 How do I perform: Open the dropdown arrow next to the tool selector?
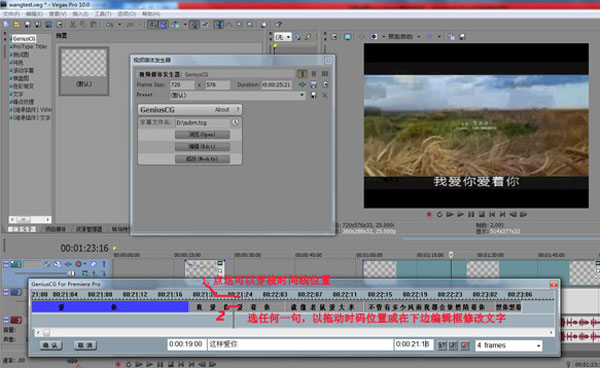(185, 24)
